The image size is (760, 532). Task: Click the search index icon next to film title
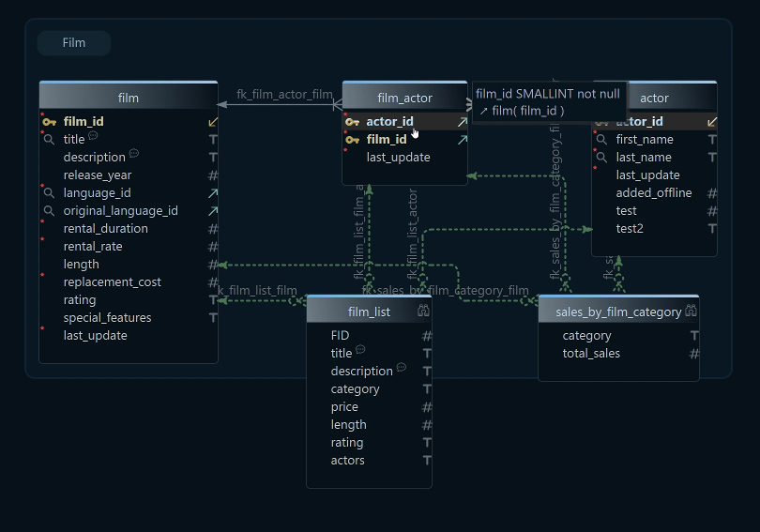point(49,140)
